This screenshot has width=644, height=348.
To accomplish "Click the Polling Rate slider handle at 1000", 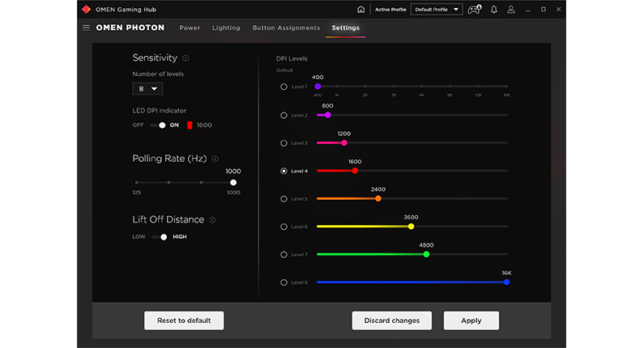I will [233, 183].
